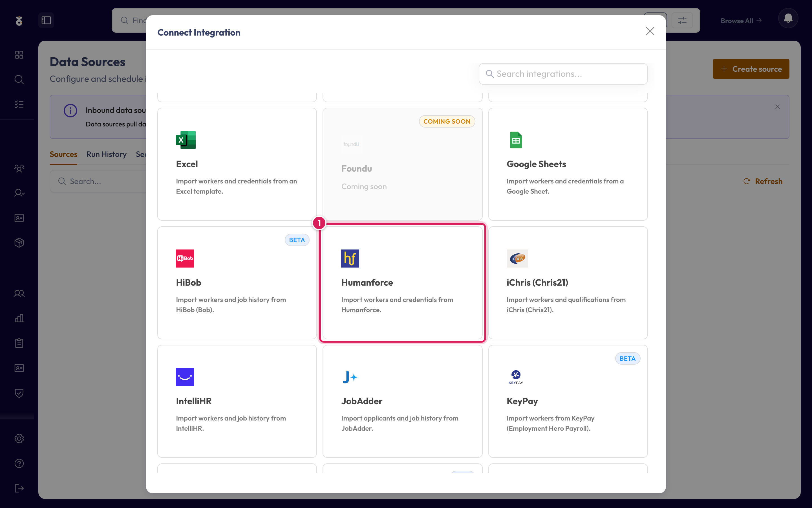
Task: Switch to the Run History tab
Action: [x=106, y=154]
